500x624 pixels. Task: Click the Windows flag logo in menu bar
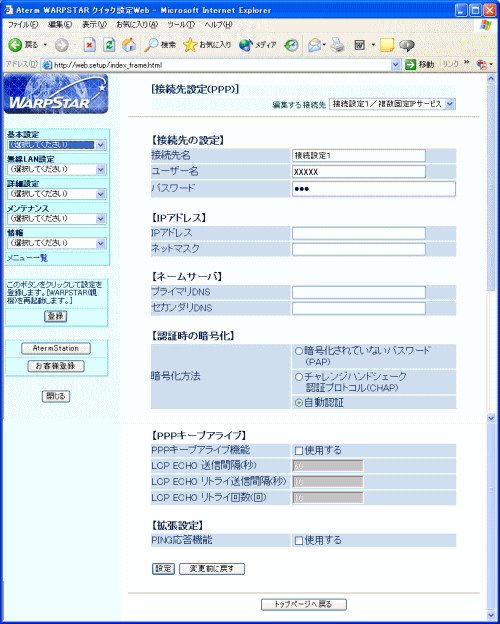[486, 25]
